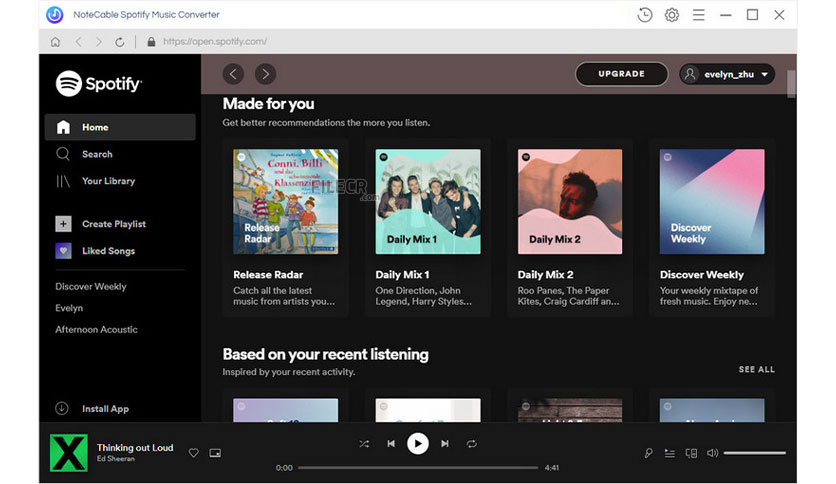
Task: Click Create Playlist plus icon
Action: [x=63, y=224]
